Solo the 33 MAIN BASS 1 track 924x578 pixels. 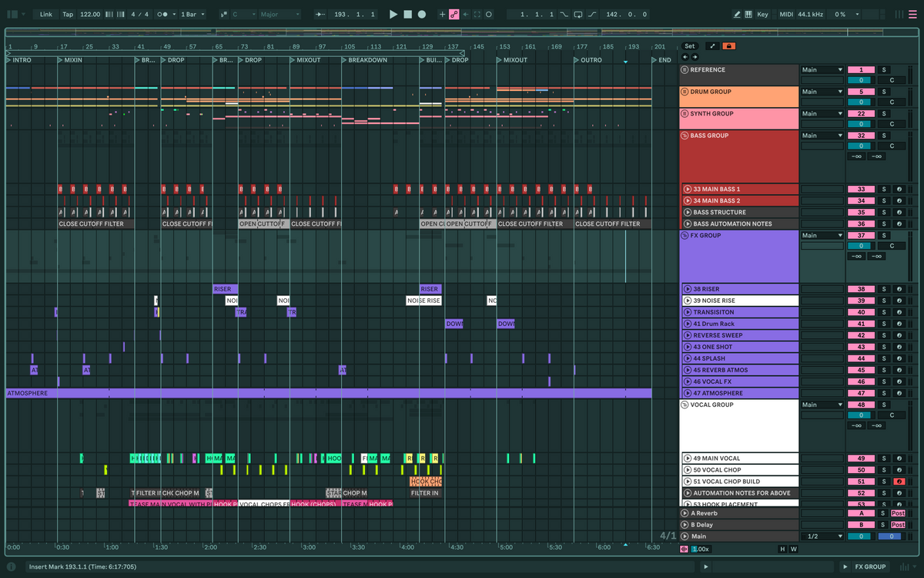click(884, 189)
